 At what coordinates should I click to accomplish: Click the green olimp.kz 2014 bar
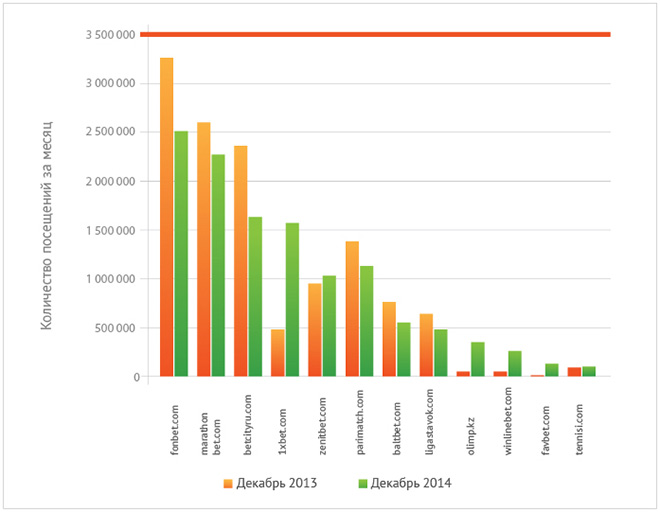(478, 359)
